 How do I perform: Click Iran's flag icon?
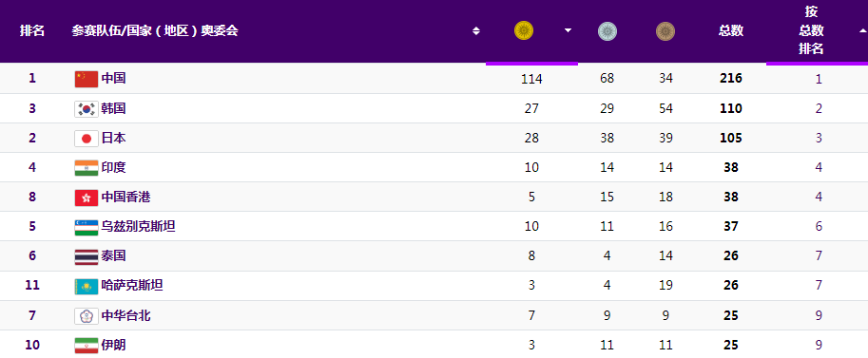pos(87,345)
